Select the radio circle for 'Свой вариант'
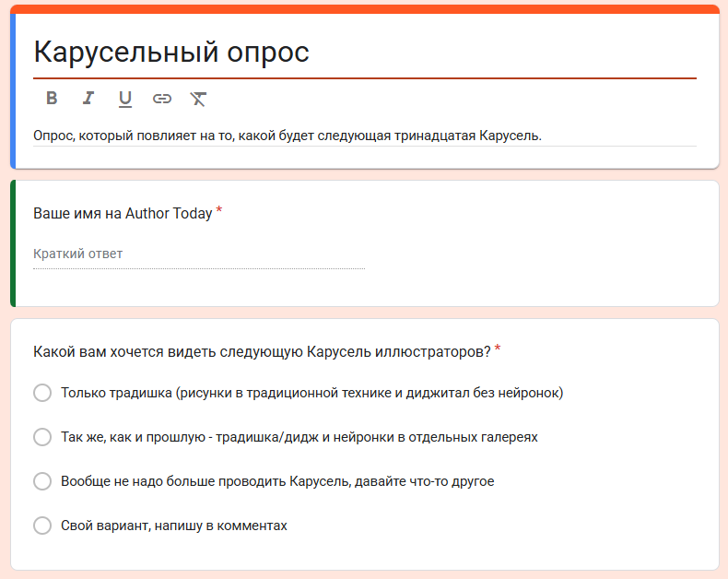The width and height of the screenshot is (728, 579). (x=42, y=526)
